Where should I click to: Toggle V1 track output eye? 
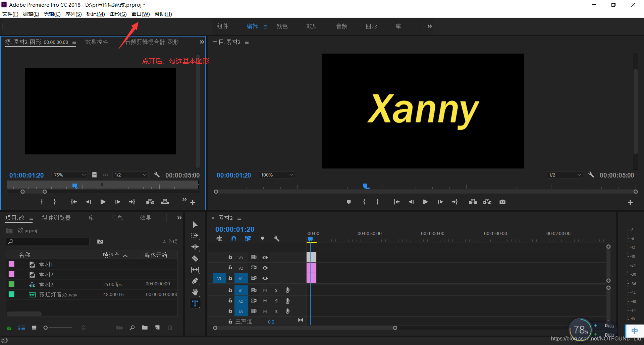point(265,278)
